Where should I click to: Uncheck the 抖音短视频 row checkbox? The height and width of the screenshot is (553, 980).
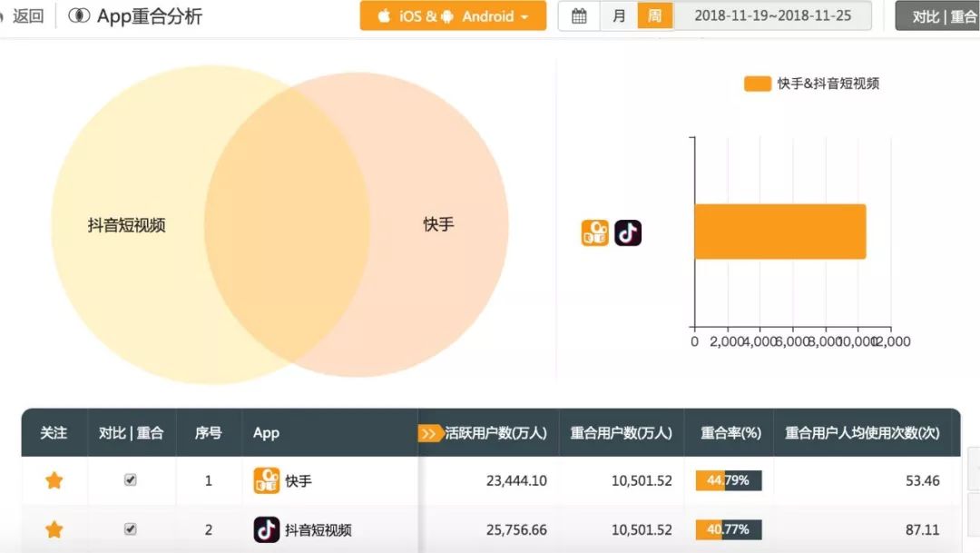(x=130, y=529)
